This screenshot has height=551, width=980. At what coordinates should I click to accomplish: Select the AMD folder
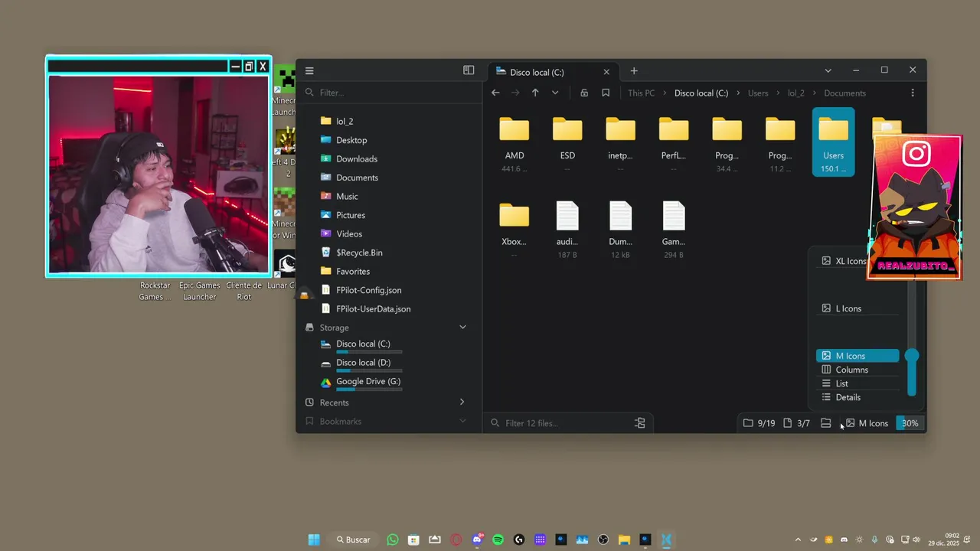click(514, 142)
